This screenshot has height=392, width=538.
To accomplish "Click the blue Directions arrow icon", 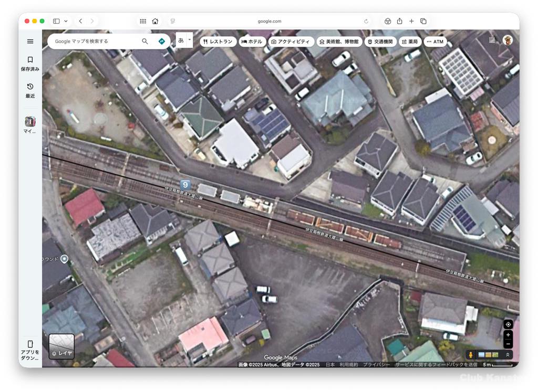I will tap(161, 41).
